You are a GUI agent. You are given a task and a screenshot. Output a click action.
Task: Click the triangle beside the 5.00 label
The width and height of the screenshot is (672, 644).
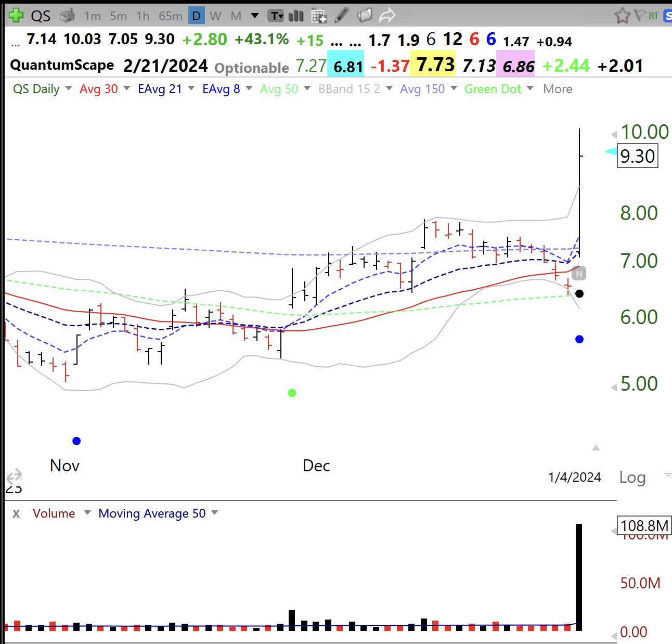[x=614, y=387]
